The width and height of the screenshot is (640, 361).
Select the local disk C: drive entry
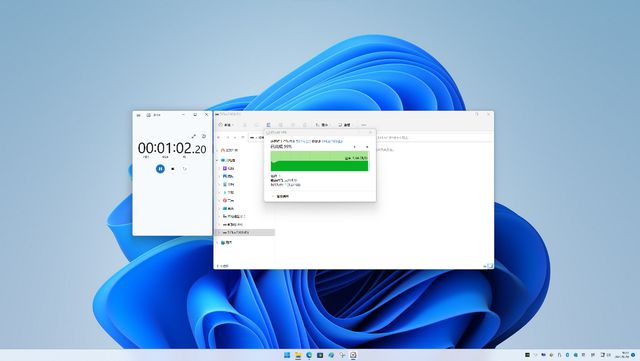coord(233,216)
